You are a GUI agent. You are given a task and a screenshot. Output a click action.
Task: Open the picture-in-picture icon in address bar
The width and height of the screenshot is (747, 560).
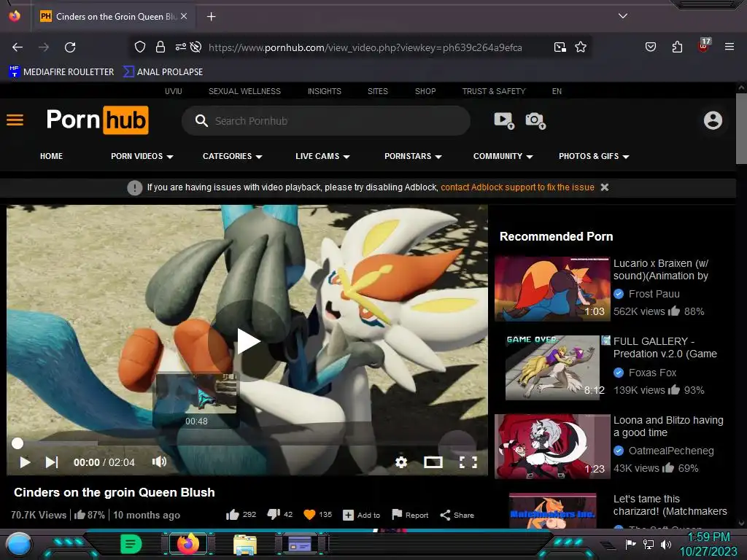pos(560,47)
